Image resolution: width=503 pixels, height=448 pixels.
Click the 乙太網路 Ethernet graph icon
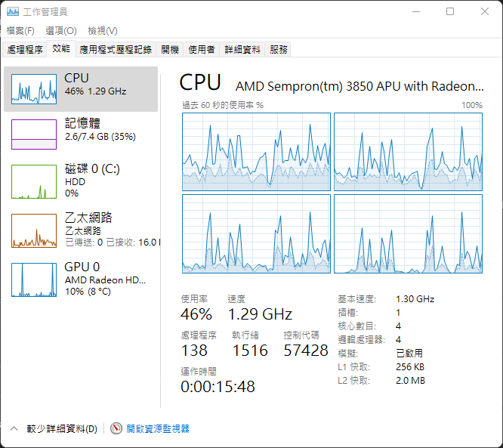(x=34, y=230)
